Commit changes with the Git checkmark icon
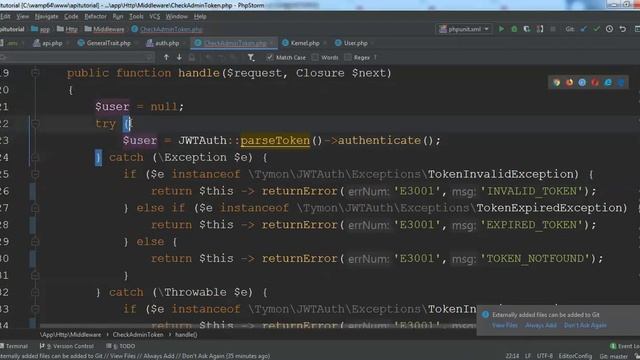 tap(596, 29)
